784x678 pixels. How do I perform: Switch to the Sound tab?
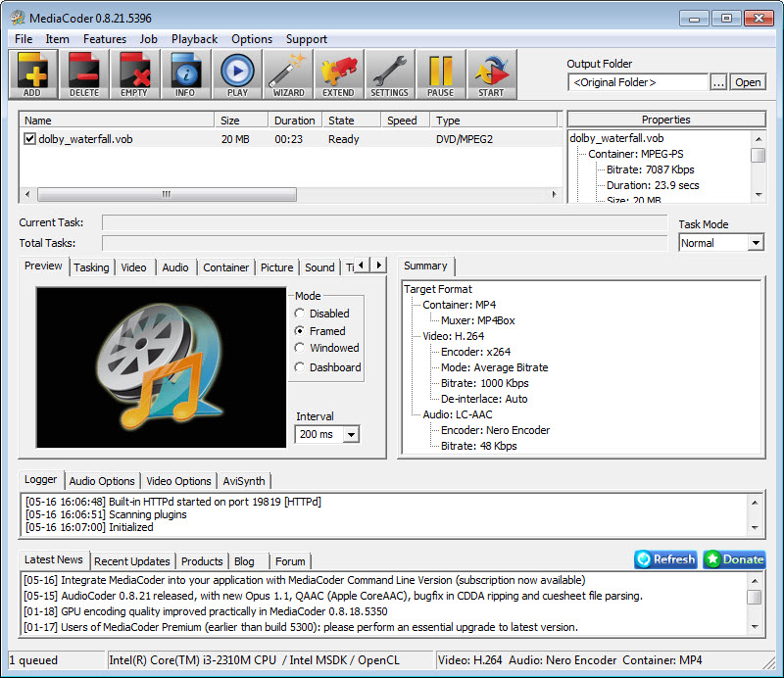[320, 267]
